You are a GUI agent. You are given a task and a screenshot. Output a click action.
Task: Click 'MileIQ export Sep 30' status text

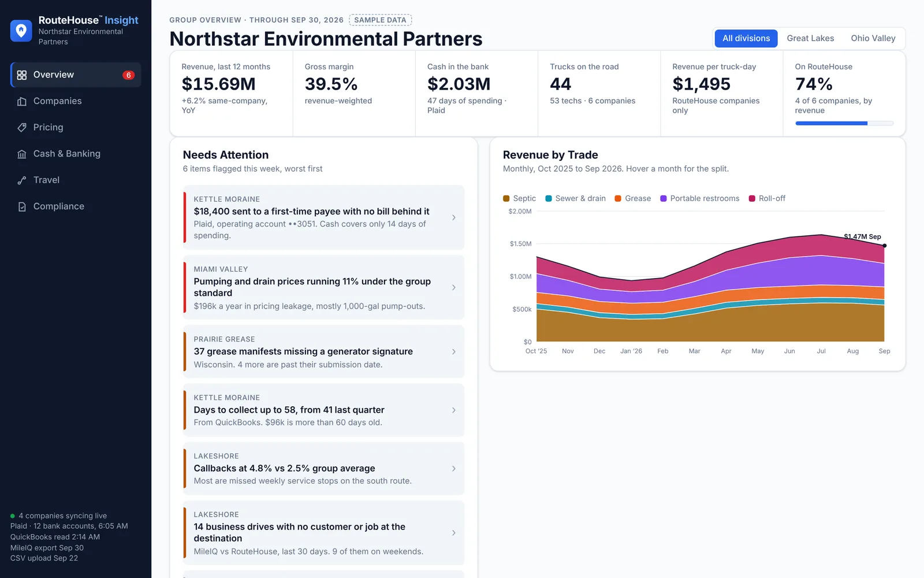(47, 548)
